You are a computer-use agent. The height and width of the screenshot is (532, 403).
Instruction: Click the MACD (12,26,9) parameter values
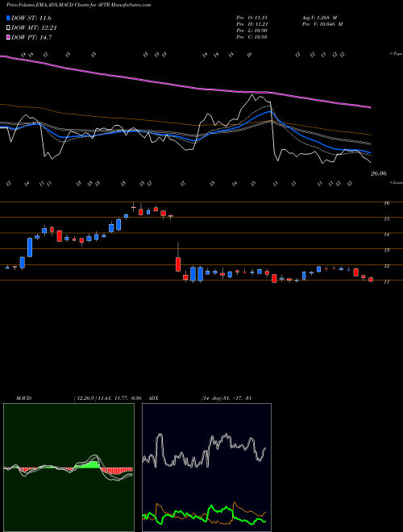tap(110, 398)
